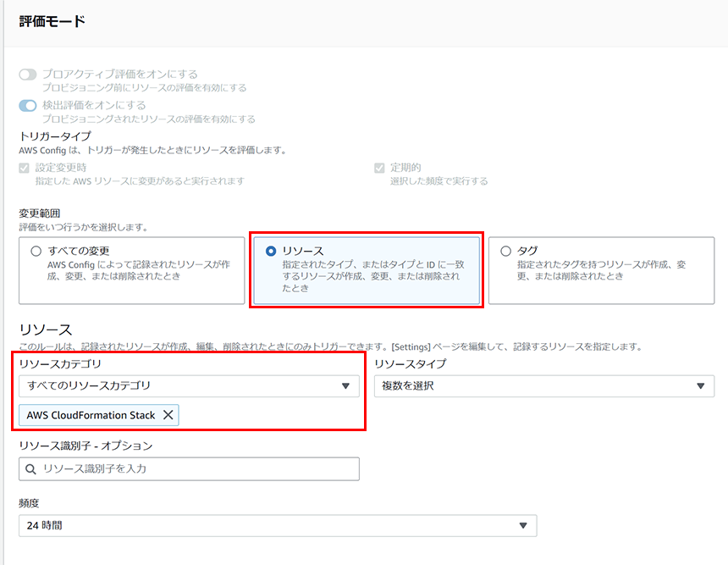Click the リソース識別子 - オプション label

[85, 446]
